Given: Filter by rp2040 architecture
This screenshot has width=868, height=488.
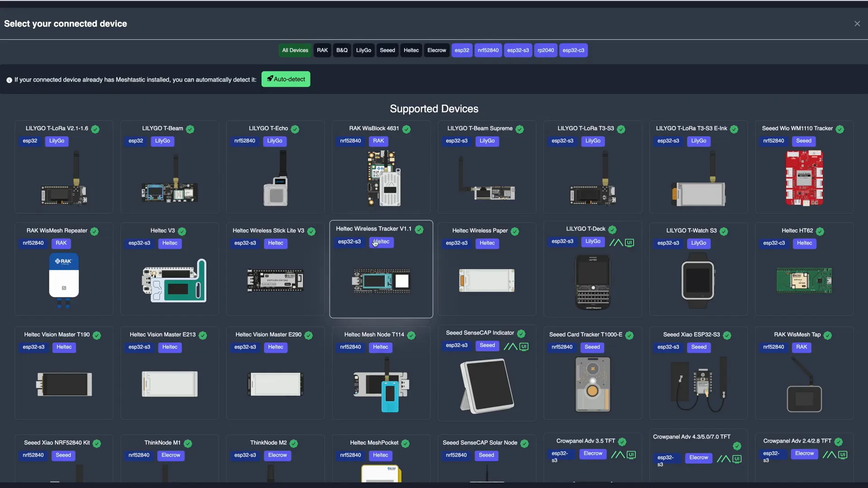Looking at the screenshot, I should pos(546,50).
